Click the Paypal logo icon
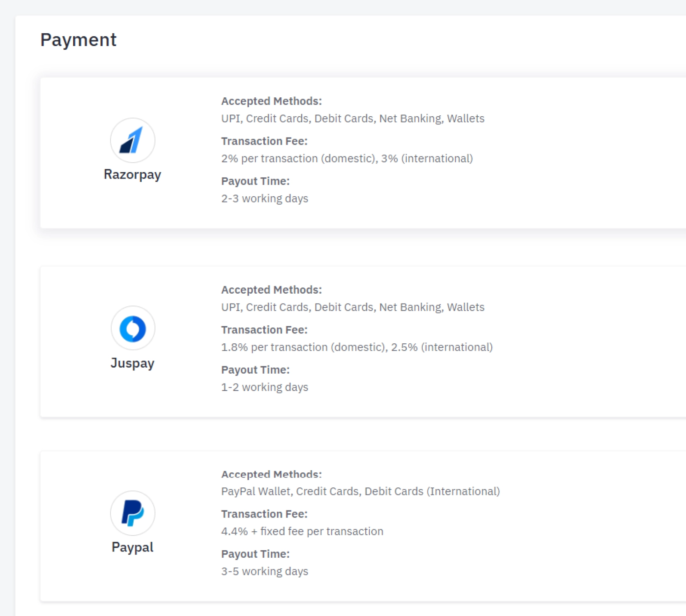This screenshot has width=686, height=616. click(x=132, y=513)
